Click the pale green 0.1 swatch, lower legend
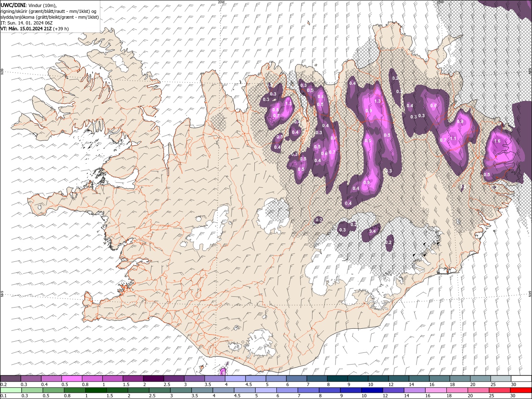Viewport: 532px width, 399px height. click(x=11, y=390)
